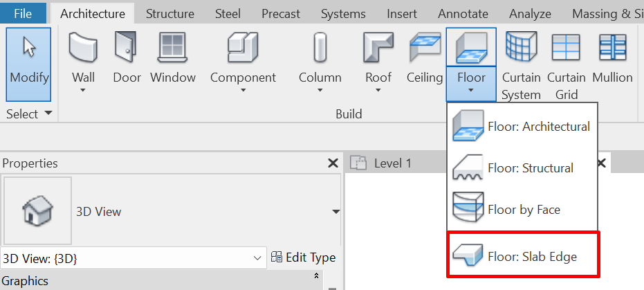Pick Floor: Architectural from the dropdown
Screen dimensions: 644x290
click(522, 126)
